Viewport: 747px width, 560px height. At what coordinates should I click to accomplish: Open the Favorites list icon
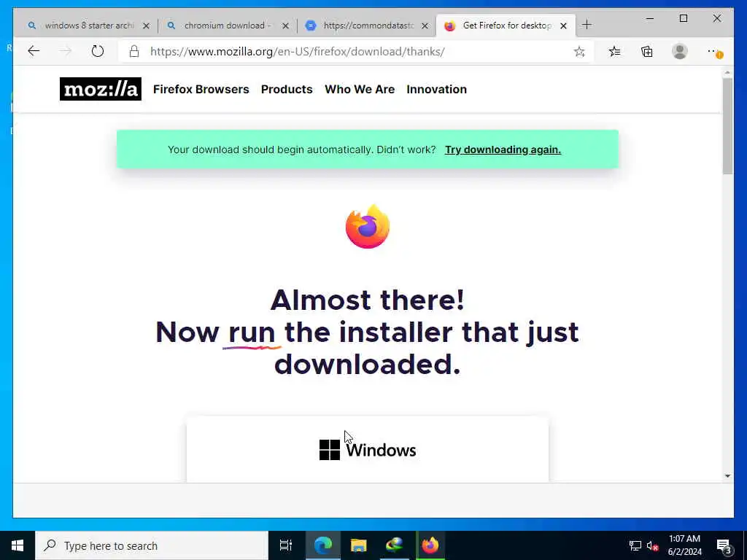[x=614, y=52]
